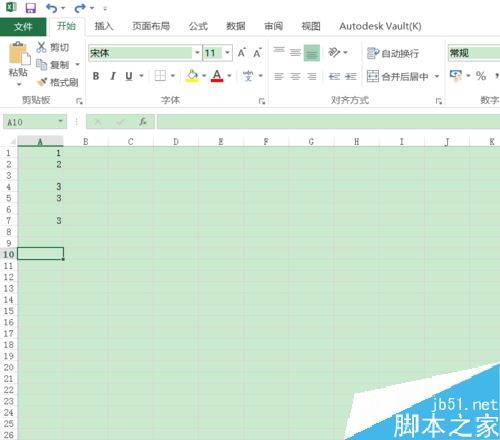Apply yellow fill color bucket
The height and width of the screenshot is (440, 500).
tap(192, 76)
